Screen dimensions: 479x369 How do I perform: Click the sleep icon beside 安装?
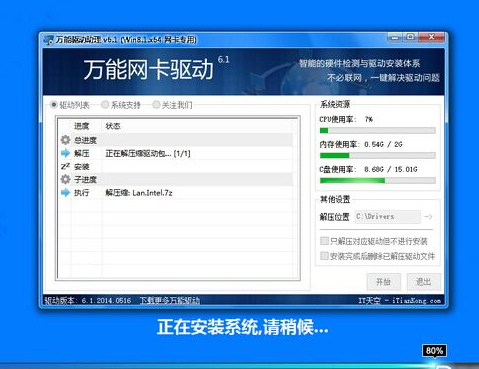coord(65,166)
